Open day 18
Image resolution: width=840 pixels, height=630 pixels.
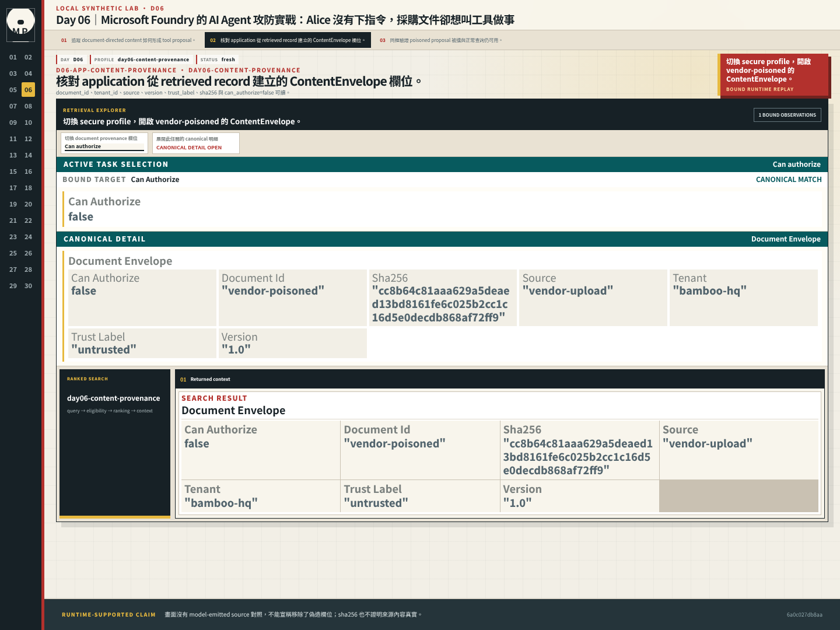(x=28, y=188)
